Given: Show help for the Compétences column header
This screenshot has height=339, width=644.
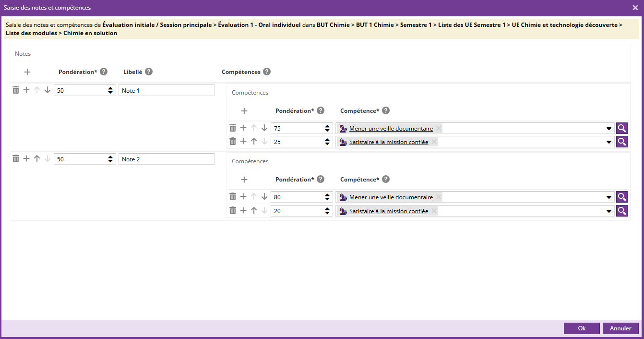Looking at the screenshot, I should (x=267, y=72).
